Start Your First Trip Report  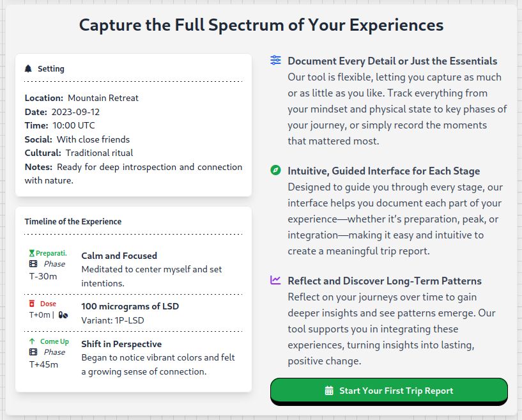389,391
